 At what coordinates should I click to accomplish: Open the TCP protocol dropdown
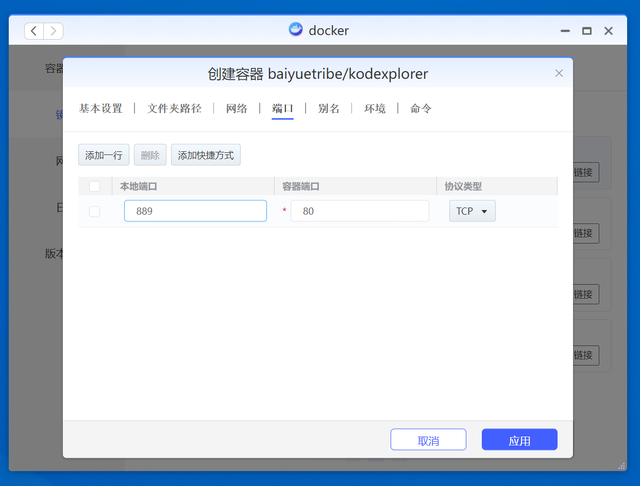pyautogui.click(x=472, y=211)
